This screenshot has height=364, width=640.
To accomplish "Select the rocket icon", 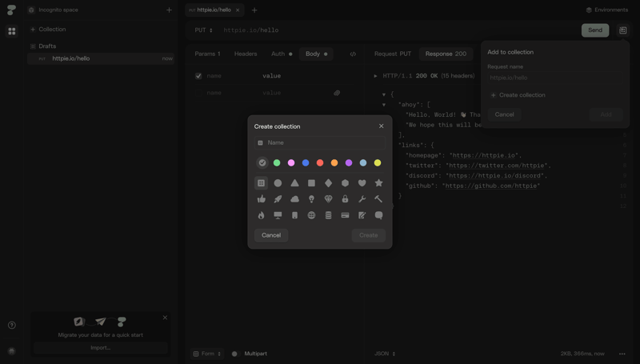I will point(278,199).
